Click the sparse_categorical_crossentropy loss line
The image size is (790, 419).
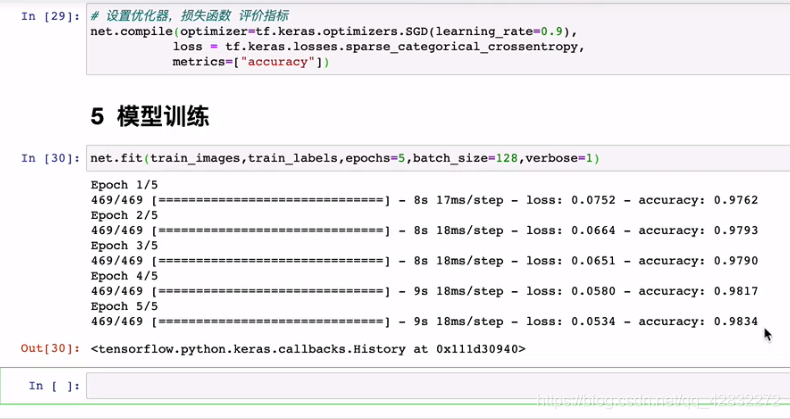click(378, 46)
